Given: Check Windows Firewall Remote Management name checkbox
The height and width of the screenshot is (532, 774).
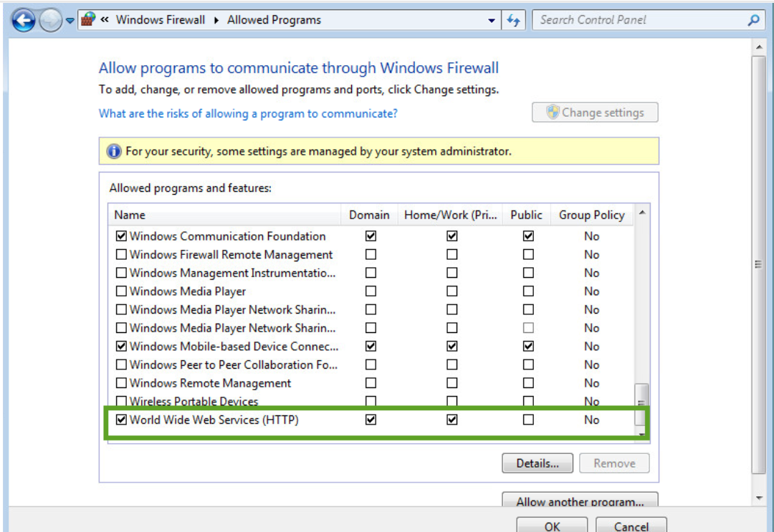Looking at the screenshot, I should (x=121, y=254).
